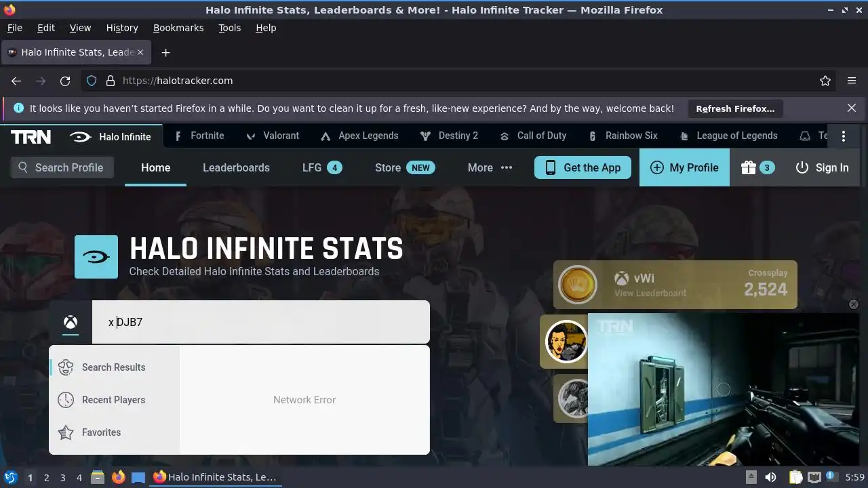Image resolution: width=868 pixels, height=488 pixels.
Task: Switch to Rainbow Six tracker
Action: [623, 136]
